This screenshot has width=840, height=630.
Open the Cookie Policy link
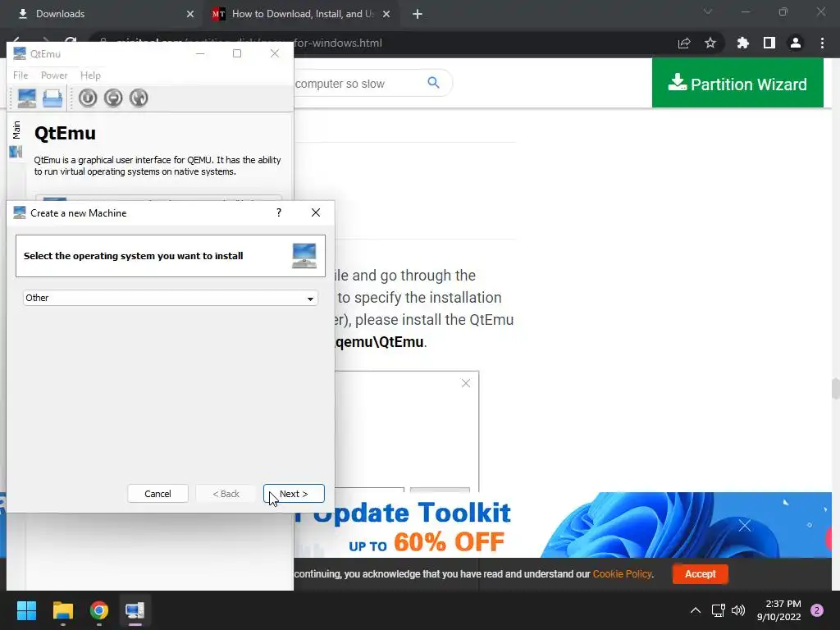point(622,573)
